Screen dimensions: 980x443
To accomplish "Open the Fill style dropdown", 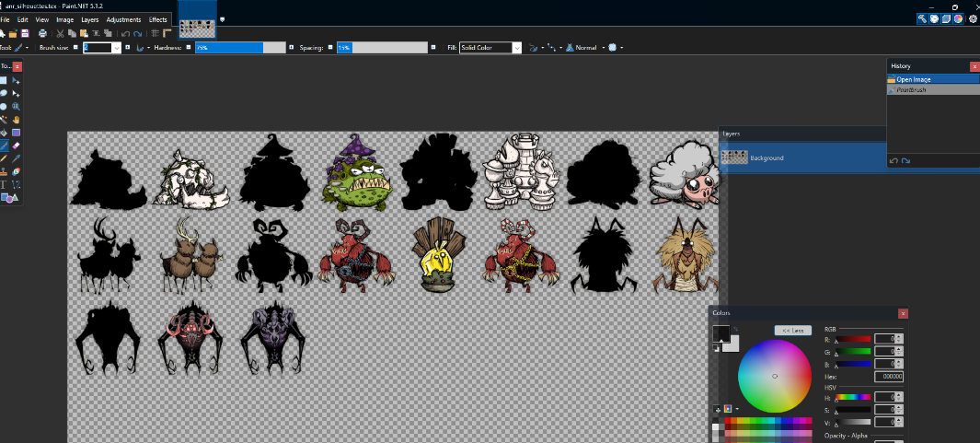I will [x=517, y=48].
